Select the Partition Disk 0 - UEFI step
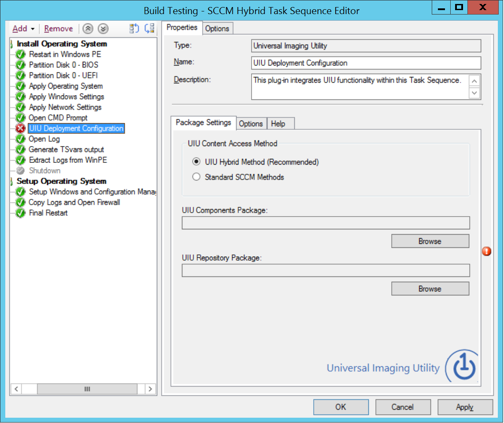 pyautogui.click(x=63, y=75)
